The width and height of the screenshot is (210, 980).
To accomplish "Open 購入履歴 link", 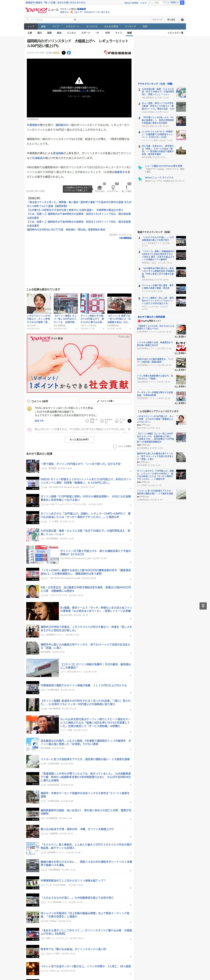I will click(171, 19).
